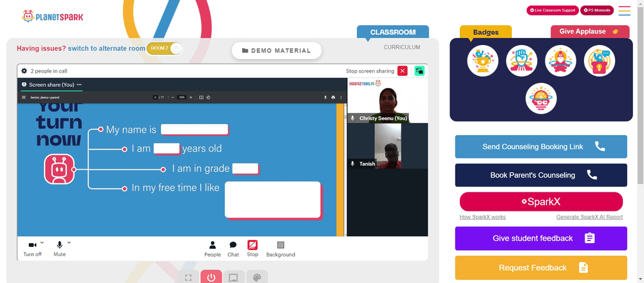Open the hamburger menu
This screenshot has height=283, width=644.
[x=624, y=11]
